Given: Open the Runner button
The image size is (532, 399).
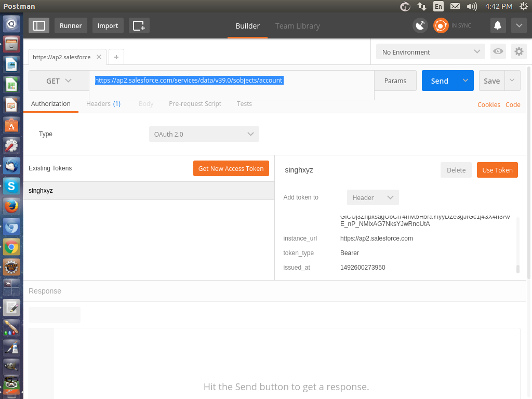Looking at the screenshot, I should pos(71,26).
